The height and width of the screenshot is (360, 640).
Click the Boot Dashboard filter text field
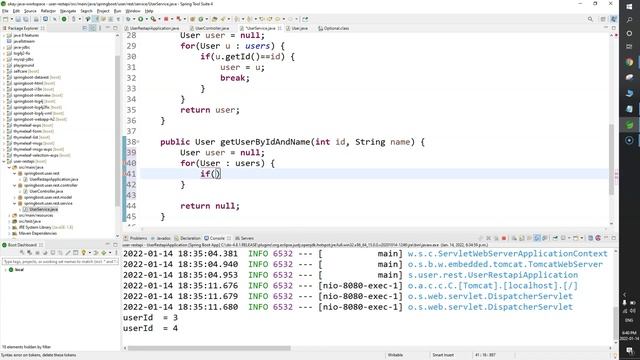coord(60,261)
